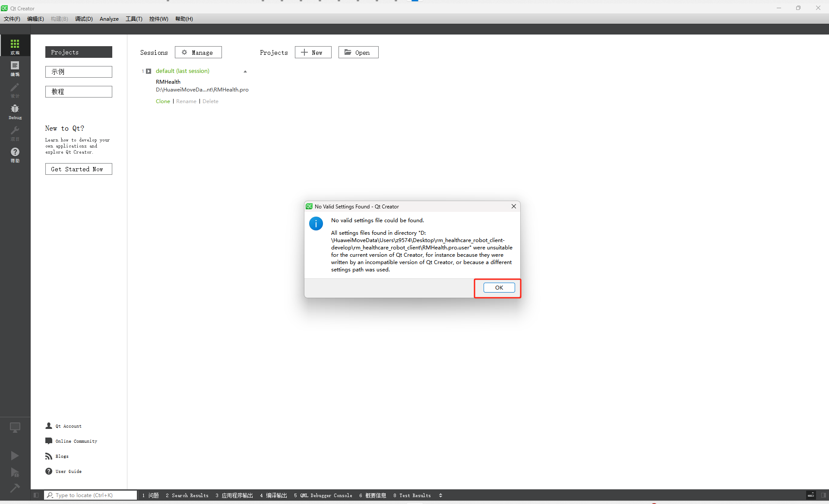Open the 调试(D) menu

point(84,19)
